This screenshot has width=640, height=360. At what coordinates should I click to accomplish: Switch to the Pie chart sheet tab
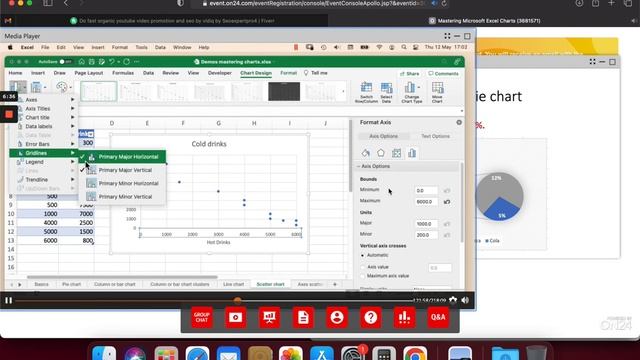click(71, 284)
